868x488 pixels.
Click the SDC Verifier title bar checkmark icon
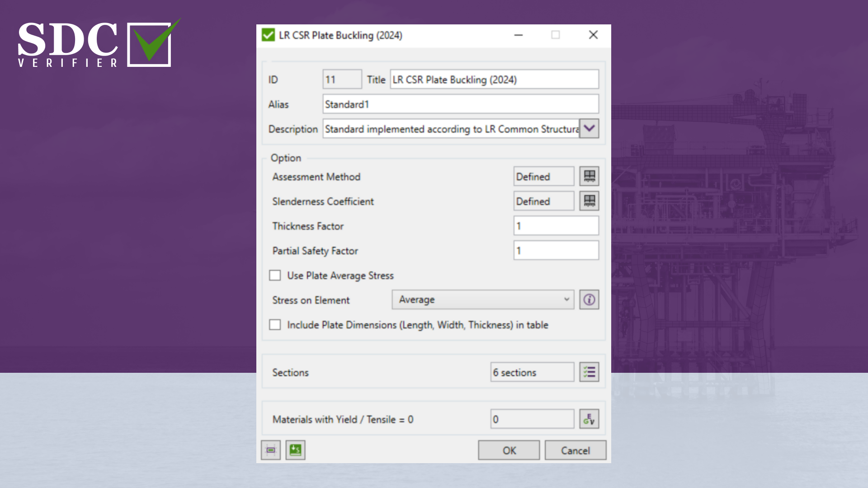pos(268,35)
